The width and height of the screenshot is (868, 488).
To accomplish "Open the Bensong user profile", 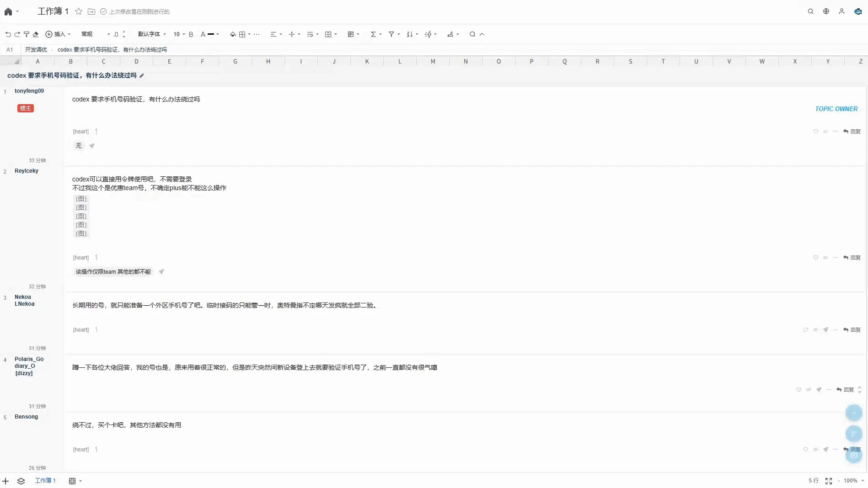I will (x=27, y=417).
